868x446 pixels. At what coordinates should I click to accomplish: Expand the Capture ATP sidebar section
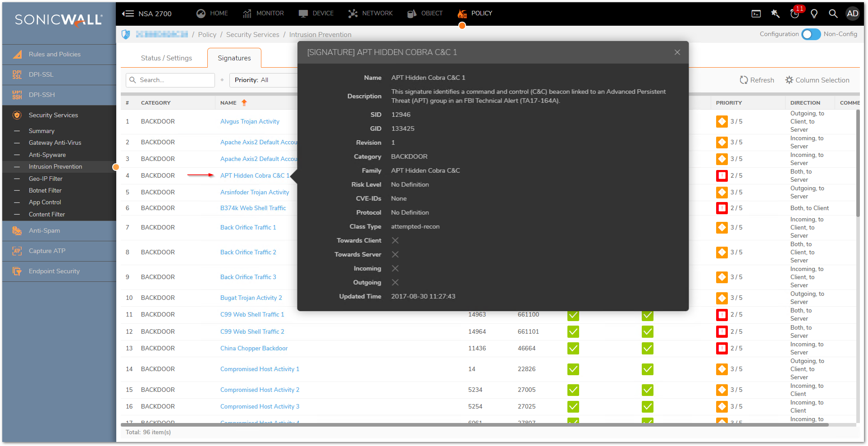pyautogui.click(x=47, y=251)
